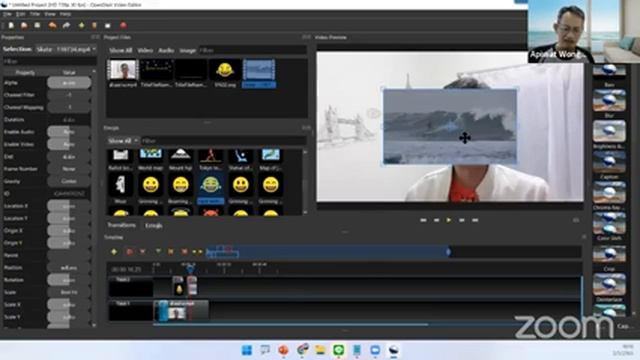Click the Previous Marker timeline icon
The width and height of the screenshot is (640, 360).
[x=171, y=252]
